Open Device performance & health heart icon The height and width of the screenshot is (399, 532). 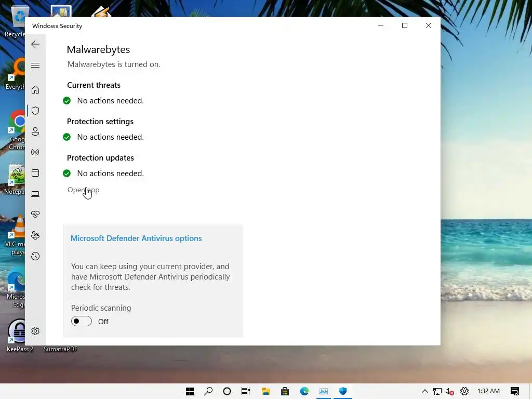pos(35,215)
